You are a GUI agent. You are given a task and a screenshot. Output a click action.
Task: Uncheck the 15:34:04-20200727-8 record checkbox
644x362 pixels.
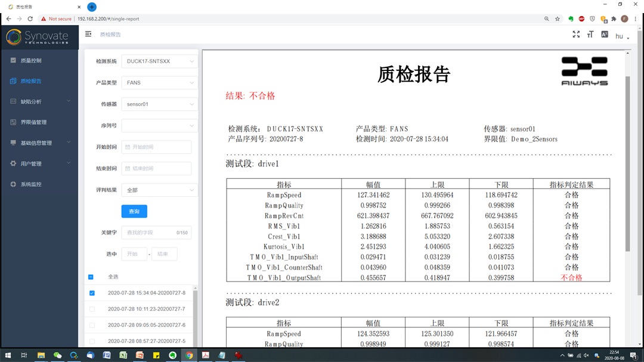(92, 293)
